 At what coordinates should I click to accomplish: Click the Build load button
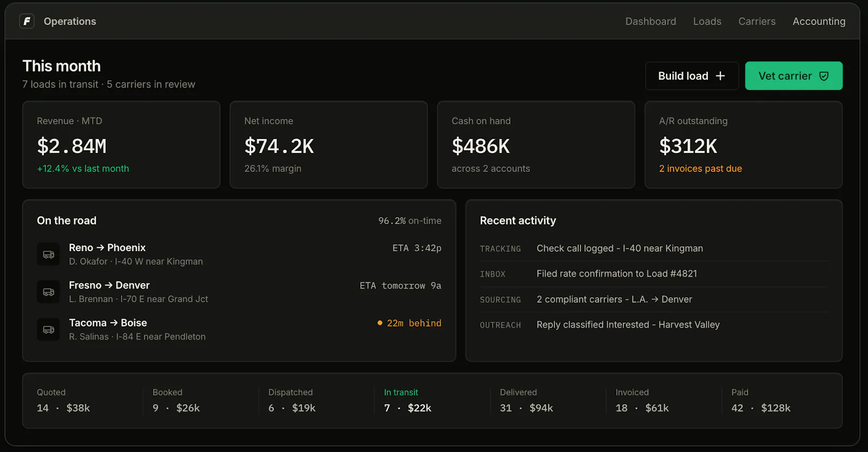pyautogui.click(x=692, y=76)
